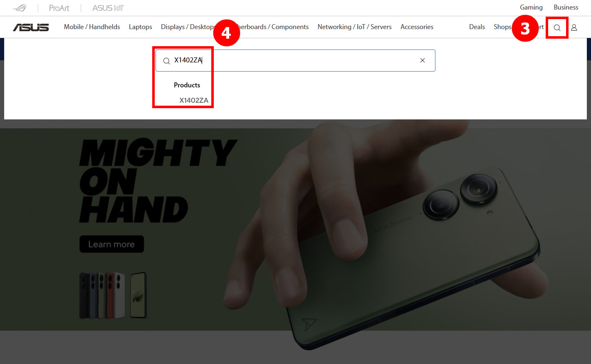Click the magnifier inside search box
The width and height of the screenshot is (591, 364).
click(x=166, y=61)
